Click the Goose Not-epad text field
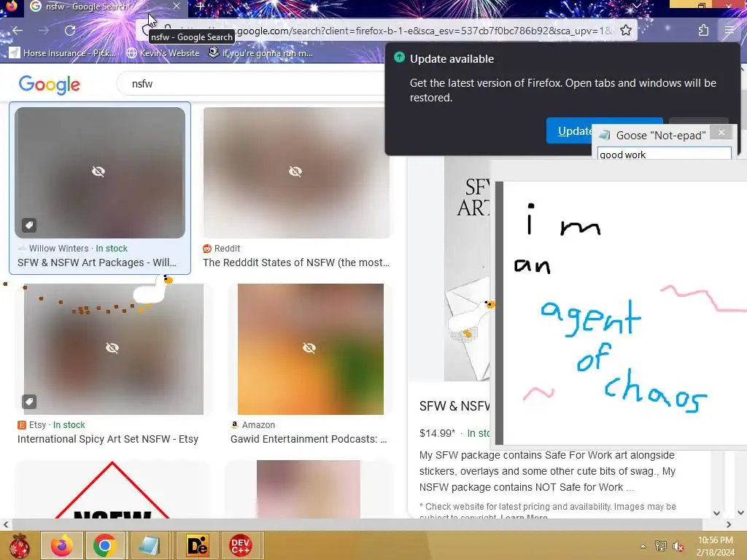 click(664, 154)
